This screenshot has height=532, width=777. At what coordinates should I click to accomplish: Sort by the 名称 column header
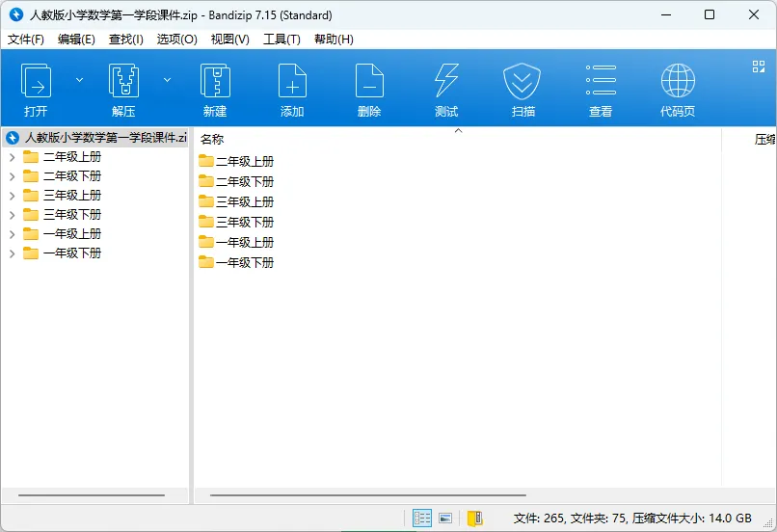(212, 140)
